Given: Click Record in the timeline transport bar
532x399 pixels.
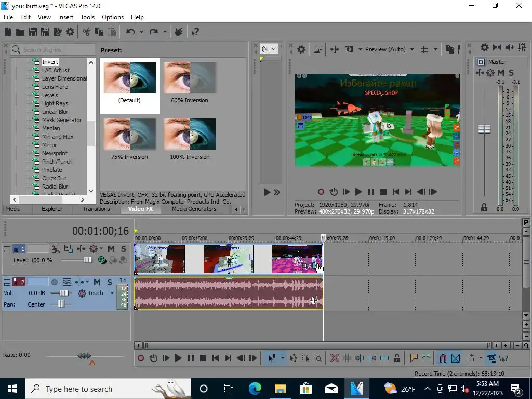Looking at the screenshot, I should pyautogui.click(x=140, y=358).
